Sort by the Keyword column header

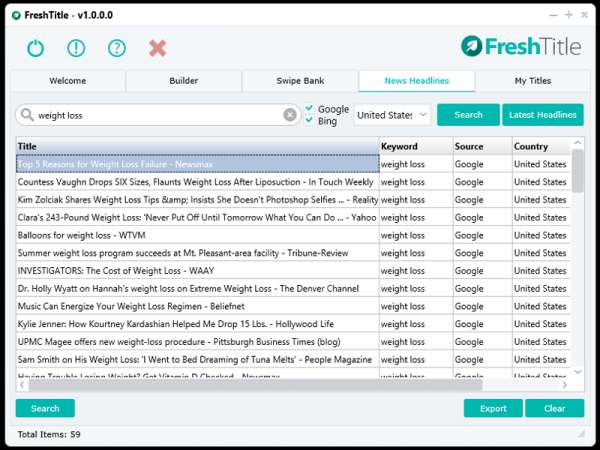click(x=416, y=146)
